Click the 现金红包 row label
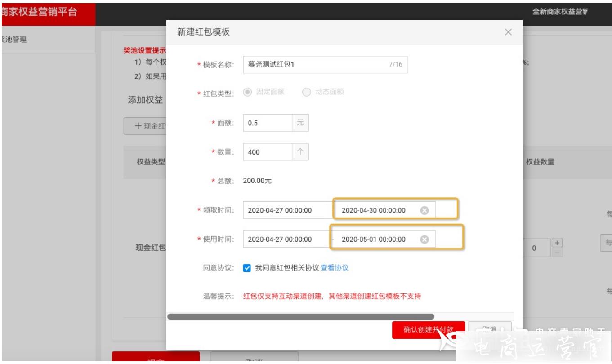Screen dimensions: 612x364 click(x=151, y=248)
